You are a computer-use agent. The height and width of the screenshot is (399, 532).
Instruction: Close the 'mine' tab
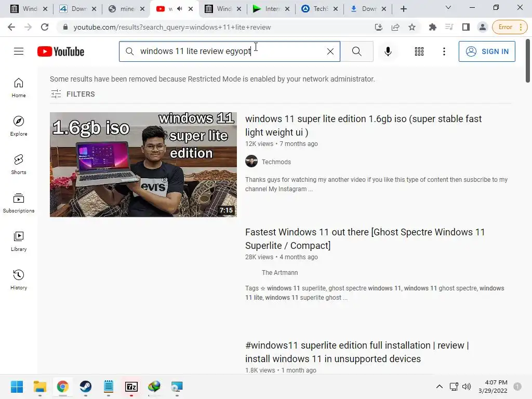pyautogui.click(x=142, y=9)
